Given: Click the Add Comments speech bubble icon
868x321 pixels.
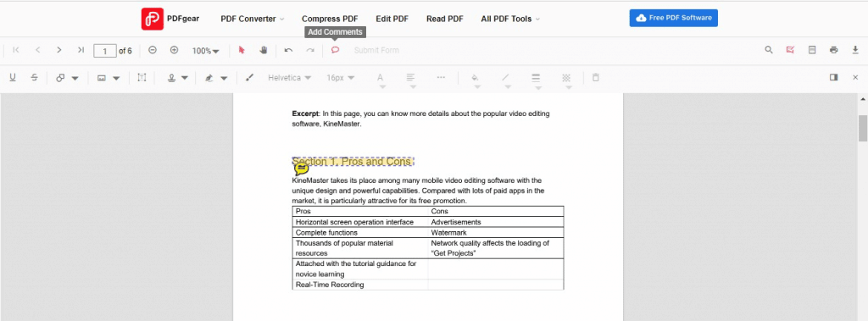Looking at the screenshot, I should coord(335,50).
